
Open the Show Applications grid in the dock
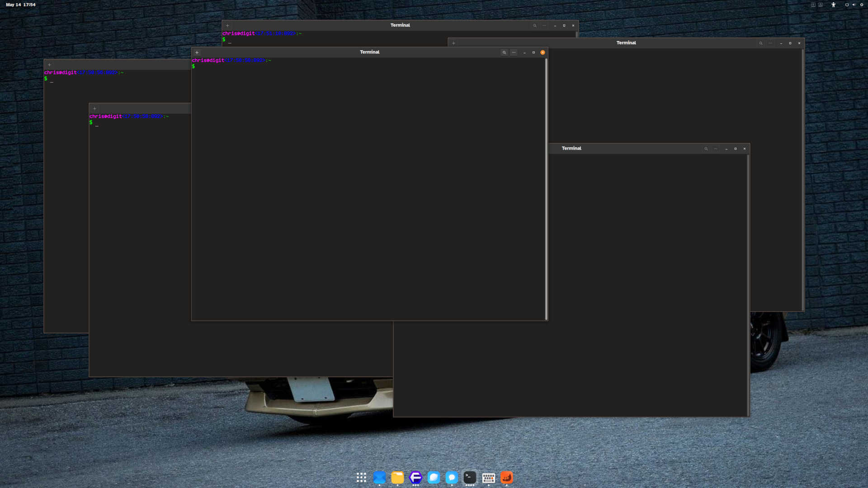point(361,478)
